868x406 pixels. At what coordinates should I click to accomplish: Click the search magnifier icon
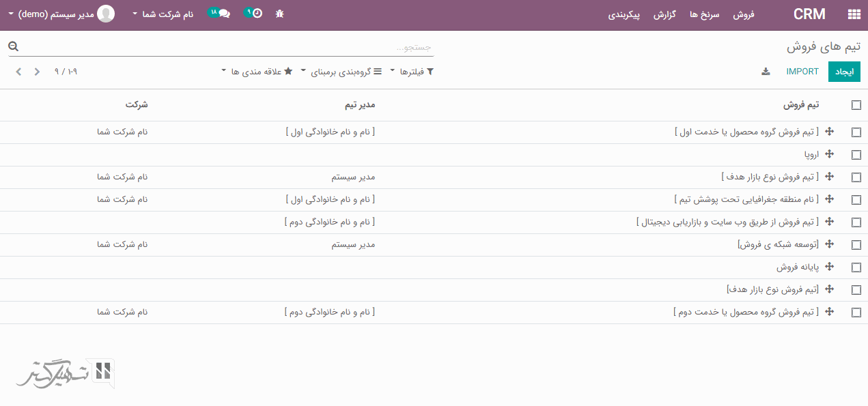click(12, 46)
